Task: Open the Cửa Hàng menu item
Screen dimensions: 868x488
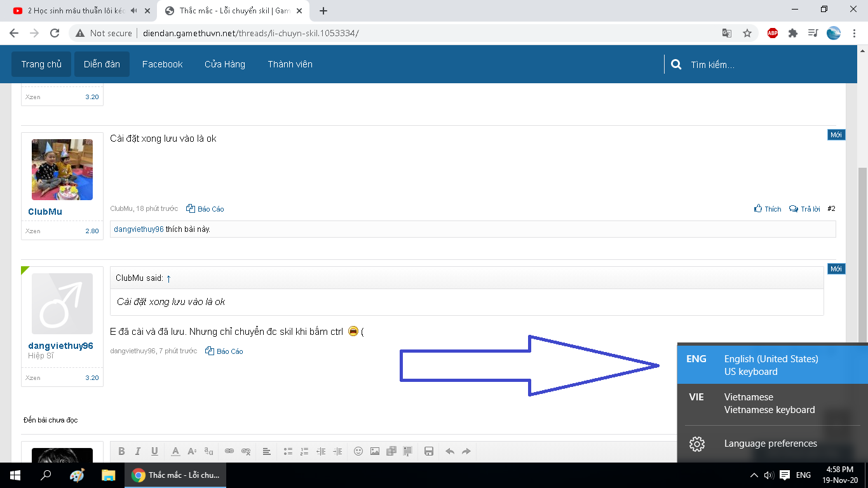Action: (x=225, y=64)
